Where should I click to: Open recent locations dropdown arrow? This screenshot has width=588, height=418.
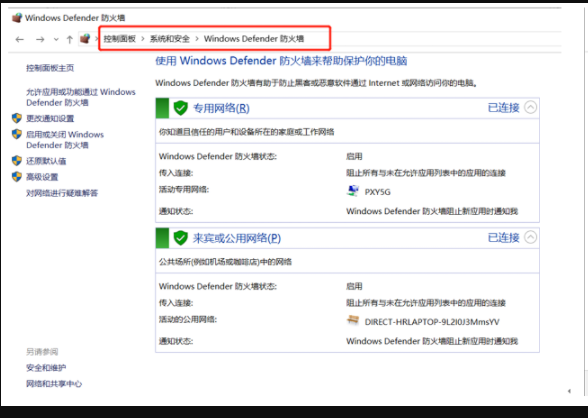[x=56, y=39]
